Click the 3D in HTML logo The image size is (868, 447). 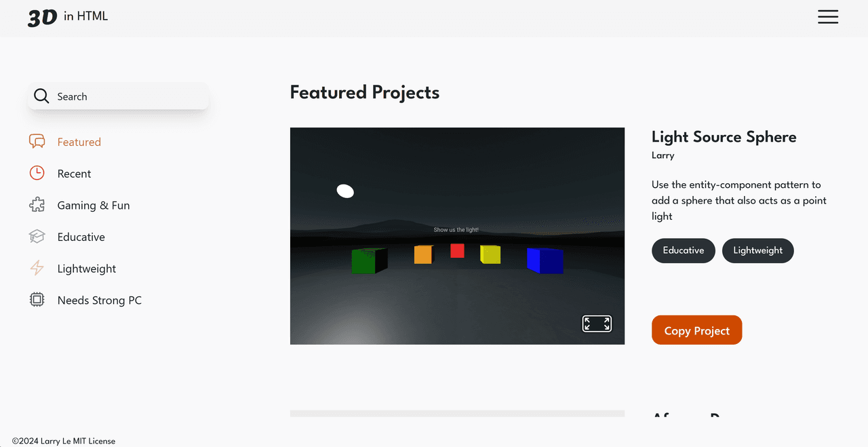click(x=67, y=17)
